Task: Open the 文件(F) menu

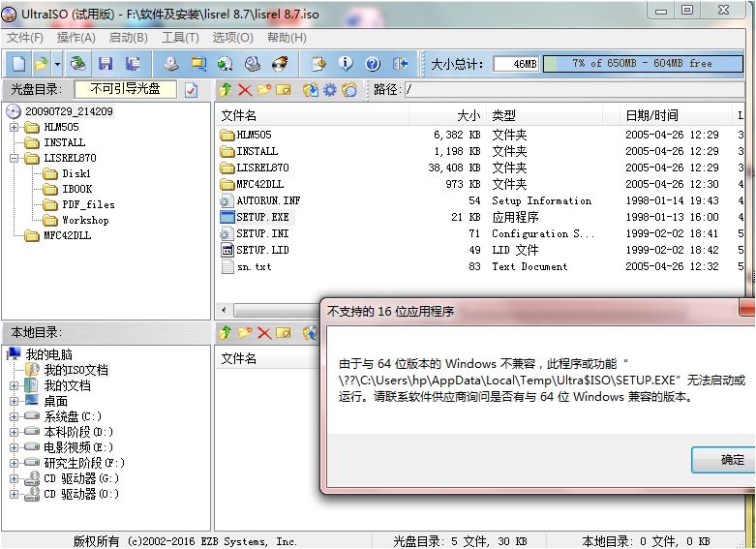Action: pyautogui.click(x=24, y=37)
